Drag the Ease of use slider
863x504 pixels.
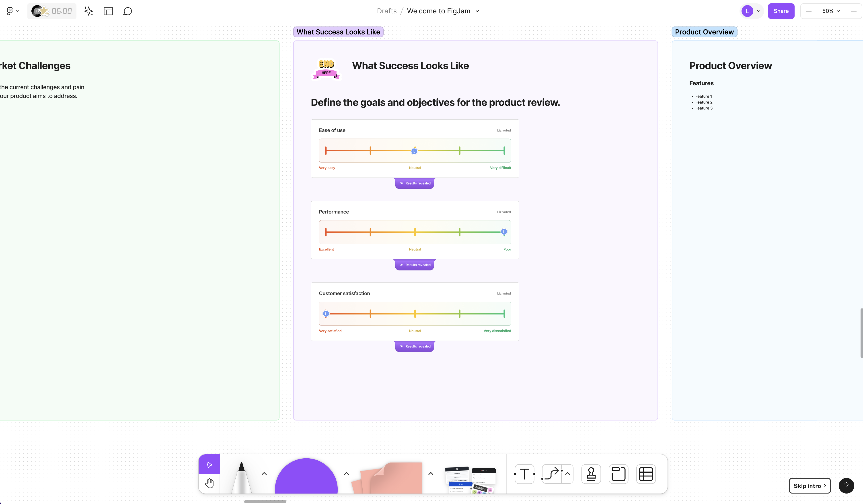[414, 151]
